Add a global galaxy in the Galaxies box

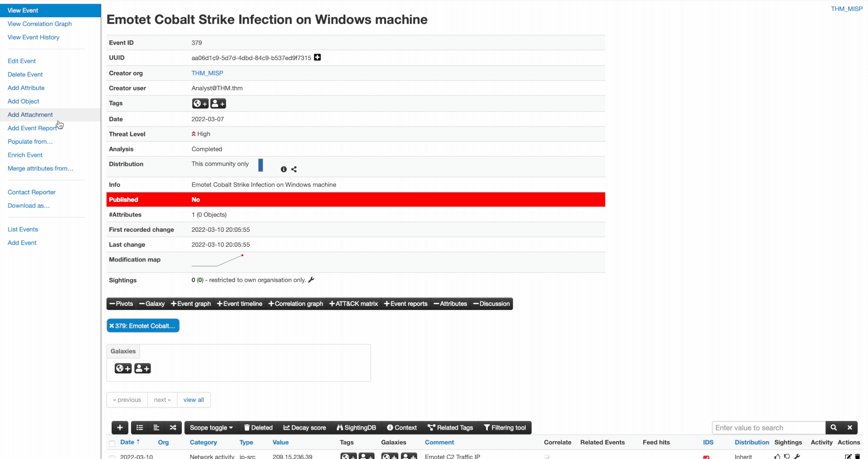(x=123, y=368)
